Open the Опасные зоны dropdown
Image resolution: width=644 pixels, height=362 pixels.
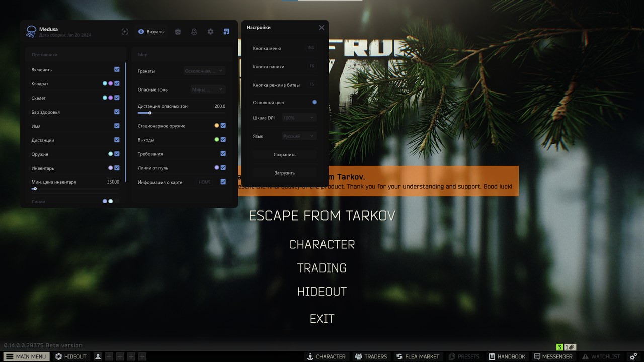[208, 89]
